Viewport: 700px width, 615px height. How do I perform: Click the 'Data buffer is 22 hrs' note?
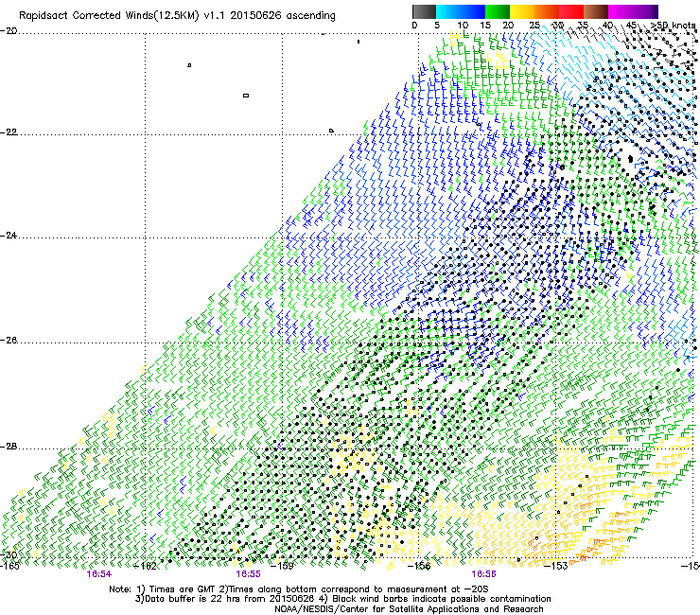tap(224, 599)
